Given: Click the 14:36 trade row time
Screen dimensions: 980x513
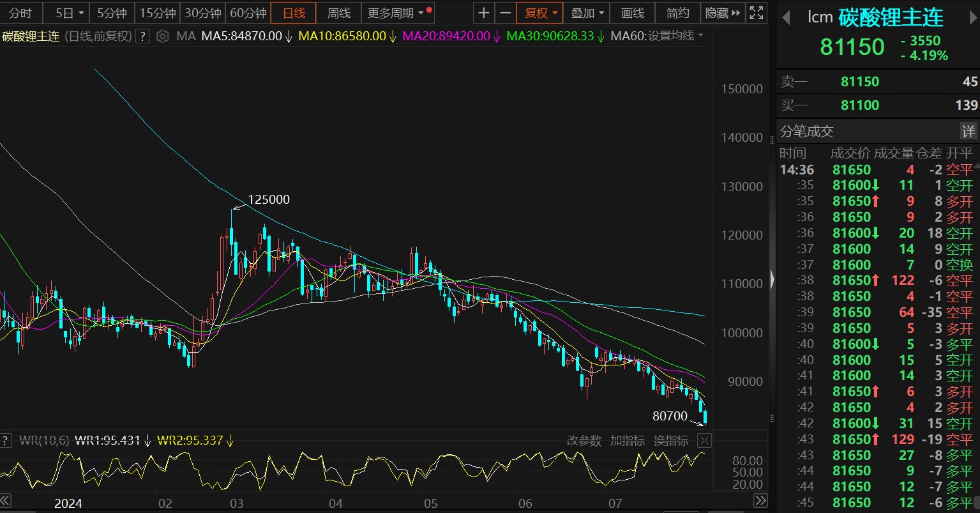Looking at the screenshot, I should 797,170.
